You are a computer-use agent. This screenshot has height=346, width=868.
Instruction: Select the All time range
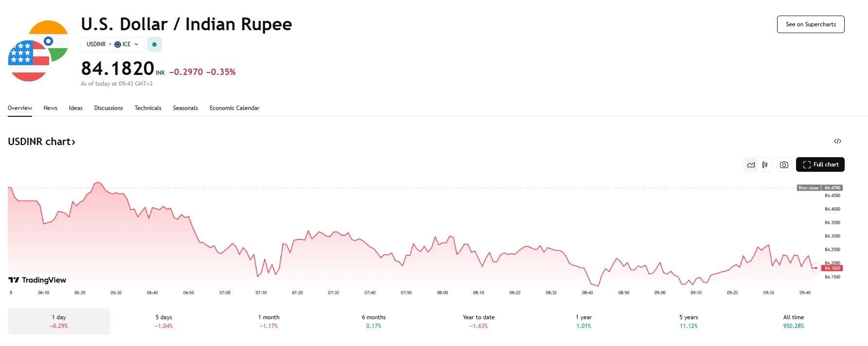point(794,321)
